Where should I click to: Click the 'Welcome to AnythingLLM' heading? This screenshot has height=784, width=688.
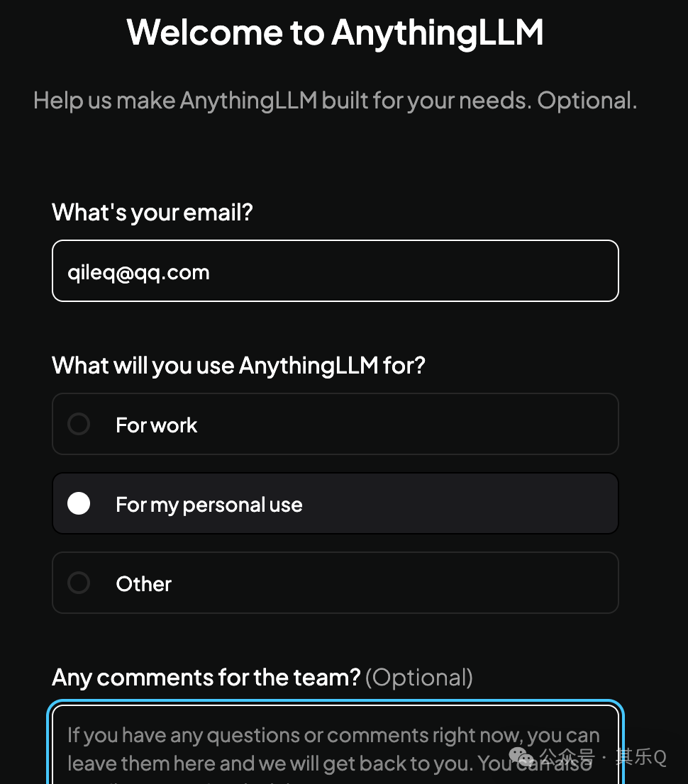pos(335,33)
